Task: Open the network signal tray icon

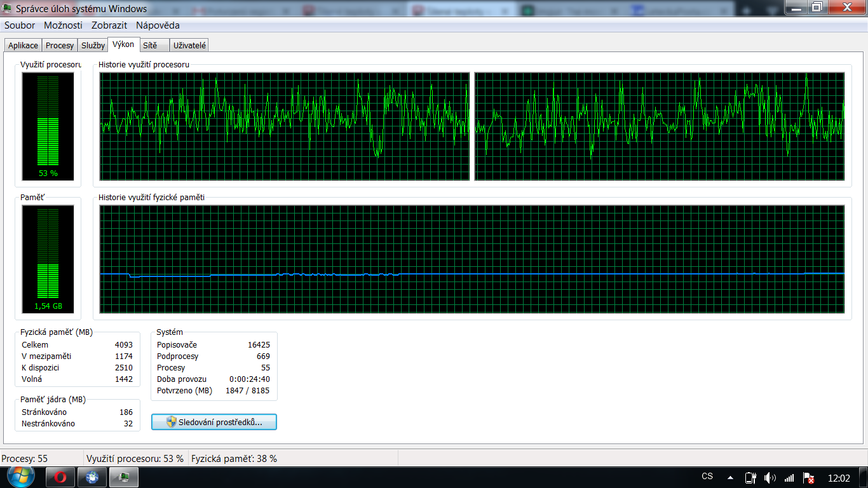Action: (789, 477)
